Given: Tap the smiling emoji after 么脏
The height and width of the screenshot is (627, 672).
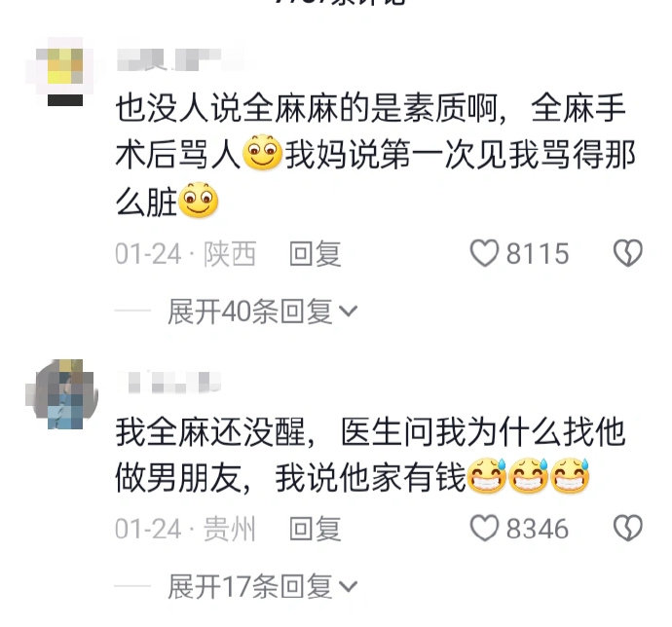Looking at the screenshot, I should 198,201.
